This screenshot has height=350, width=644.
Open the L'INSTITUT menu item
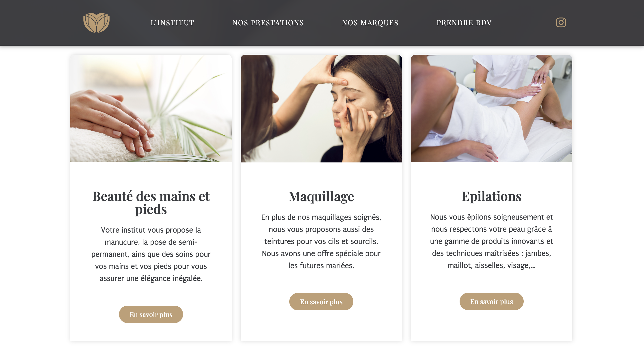click(x=172, y=23)
